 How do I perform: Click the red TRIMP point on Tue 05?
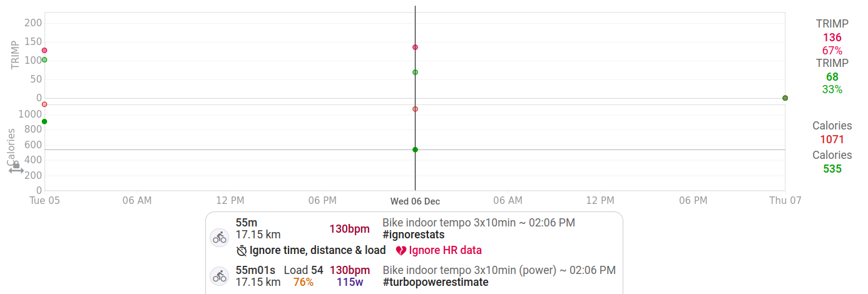point(44,50)
